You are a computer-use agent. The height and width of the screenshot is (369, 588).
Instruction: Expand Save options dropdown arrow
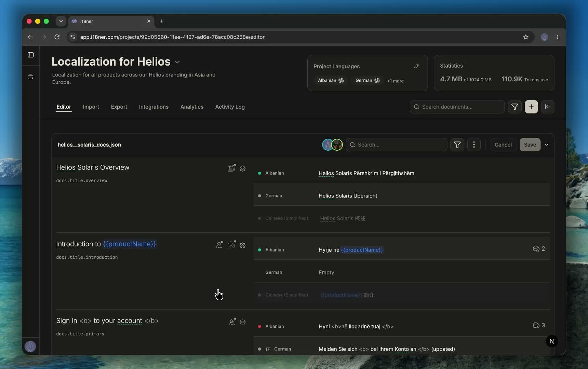point(546,145)
